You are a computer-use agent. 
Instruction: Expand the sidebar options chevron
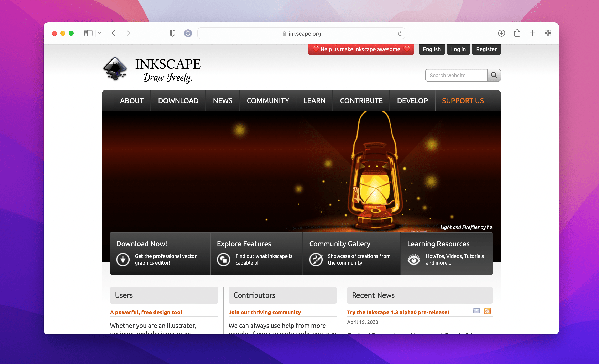99,33
